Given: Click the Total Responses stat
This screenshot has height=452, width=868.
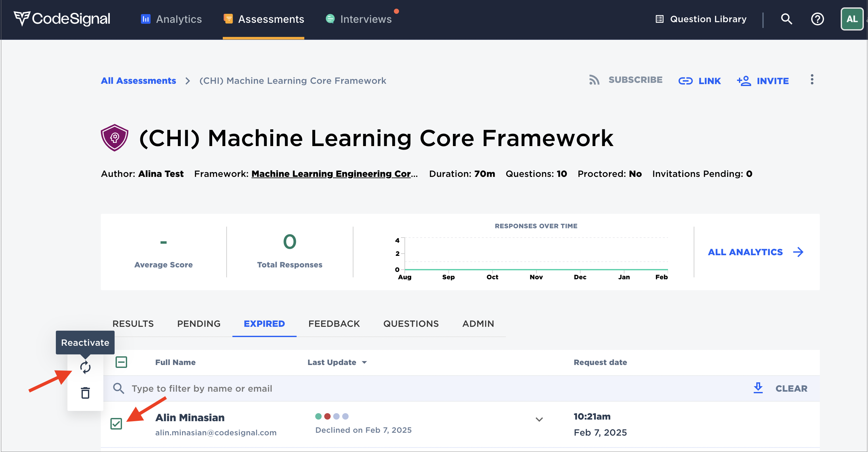Looking at the screenshot, I should (x=290, y=251).
